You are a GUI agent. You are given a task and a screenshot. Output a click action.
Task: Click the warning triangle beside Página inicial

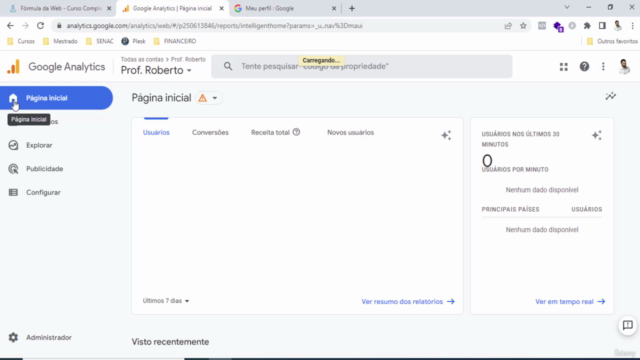tap(202, 98)
